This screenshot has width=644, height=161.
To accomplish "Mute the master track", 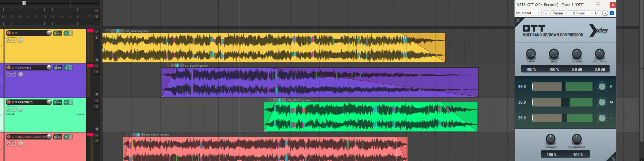I will (97, 11).
